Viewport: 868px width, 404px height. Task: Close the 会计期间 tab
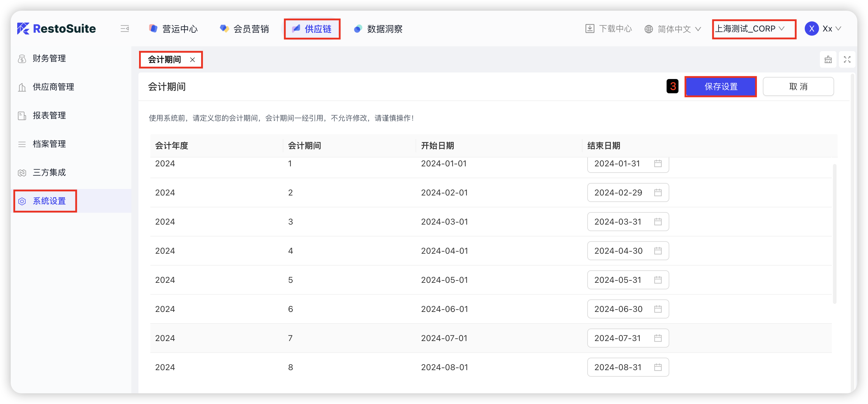tap(192, 60)
